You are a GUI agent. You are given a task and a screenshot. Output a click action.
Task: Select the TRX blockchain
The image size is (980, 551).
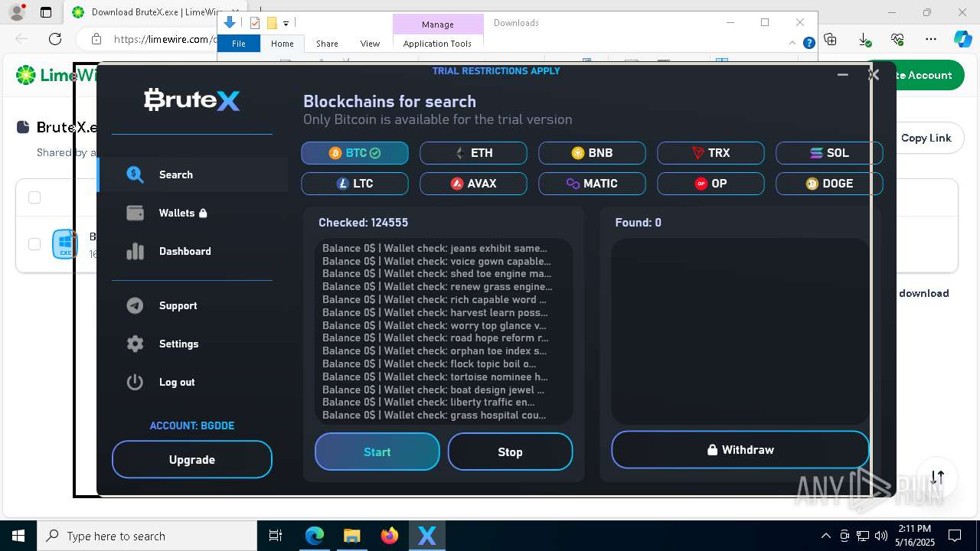710,153
